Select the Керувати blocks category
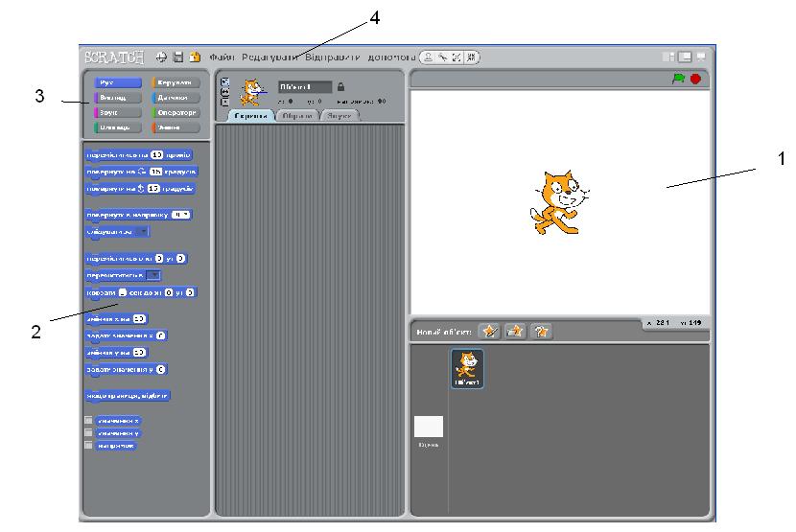 tap(176, 82)
